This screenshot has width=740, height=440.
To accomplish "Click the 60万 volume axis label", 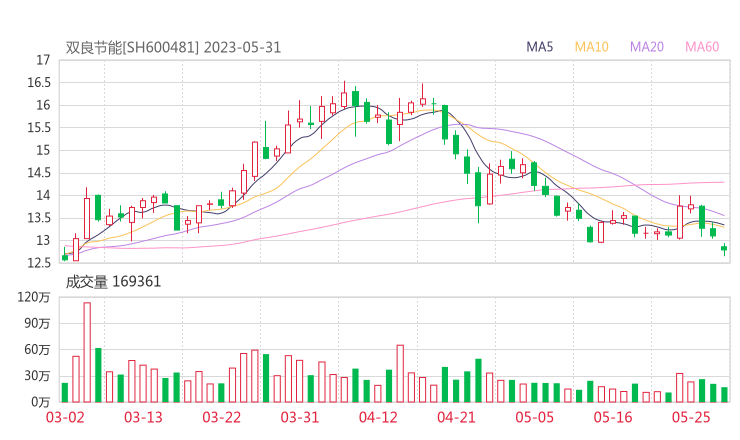I will 37,350.
